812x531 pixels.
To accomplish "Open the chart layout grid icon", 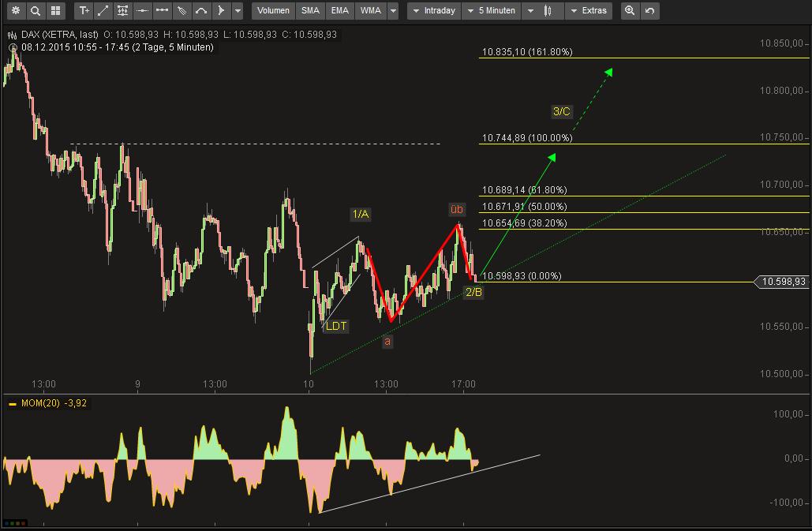I will (55, 11).
